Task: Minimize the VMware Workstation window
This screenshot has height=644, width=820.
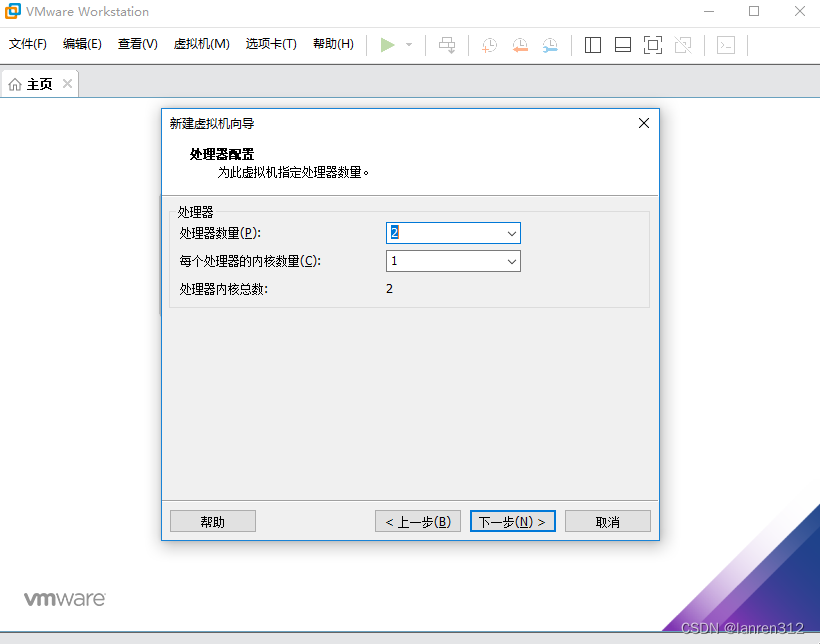Action: 709,12
